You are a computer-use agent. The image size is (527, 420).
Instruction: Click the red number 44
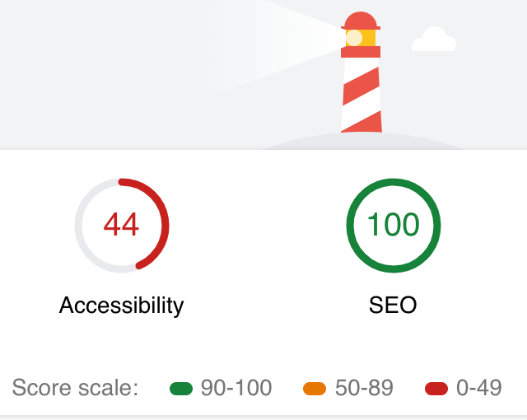121,224
